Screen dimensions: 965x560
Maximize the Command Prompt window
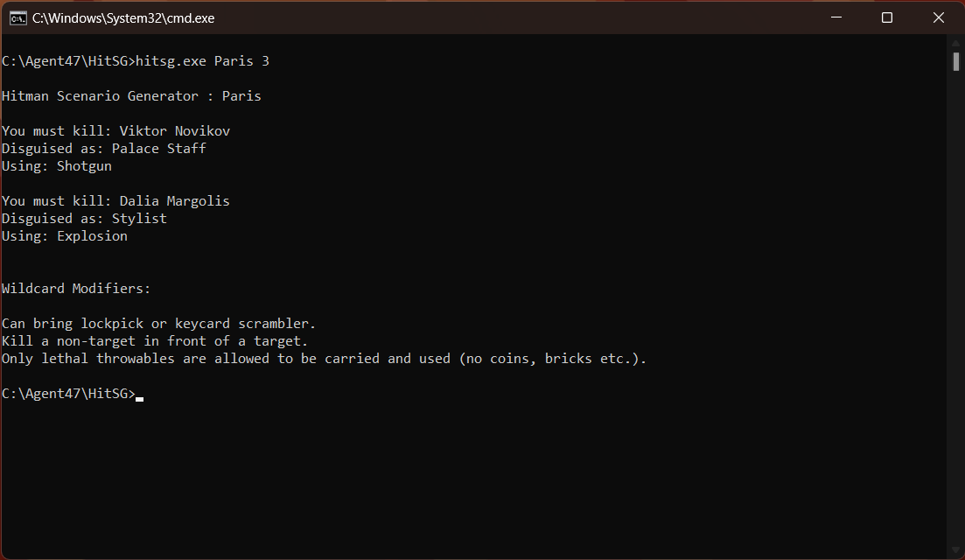tap(887, 17)
